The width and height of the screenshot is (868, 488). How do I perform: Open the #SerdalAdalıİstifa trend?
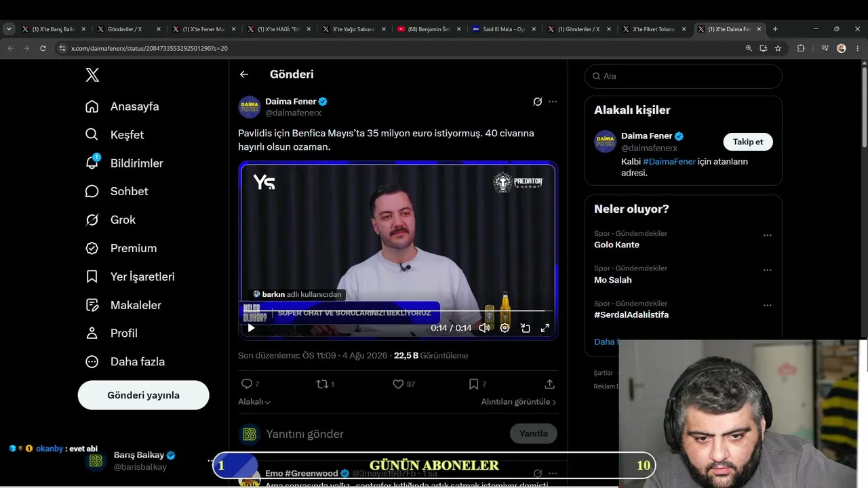[x=631, y=315]
